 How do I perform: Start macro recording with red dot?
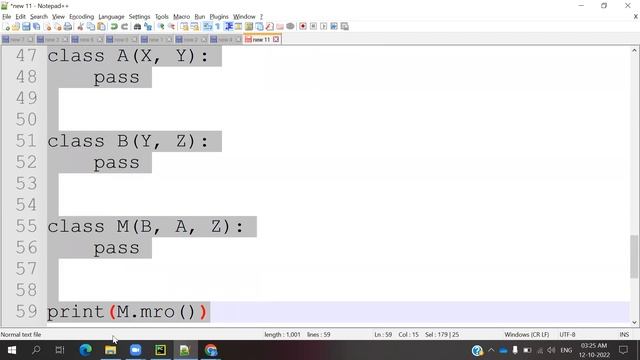pos(303,27)
